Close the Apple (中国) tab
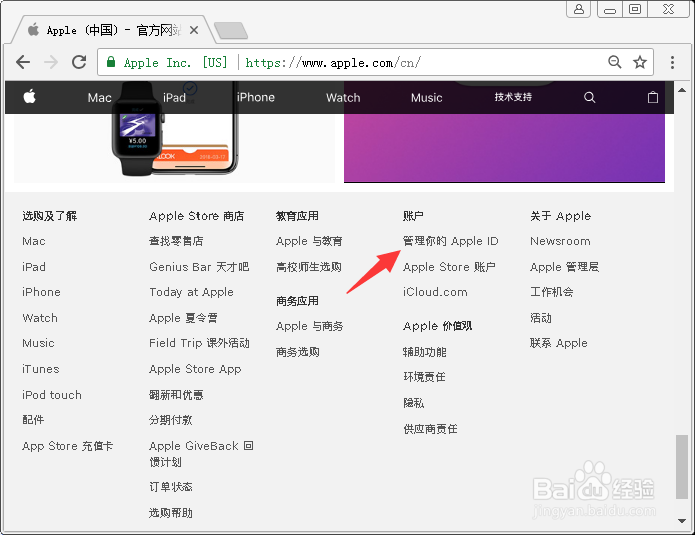 194,30
